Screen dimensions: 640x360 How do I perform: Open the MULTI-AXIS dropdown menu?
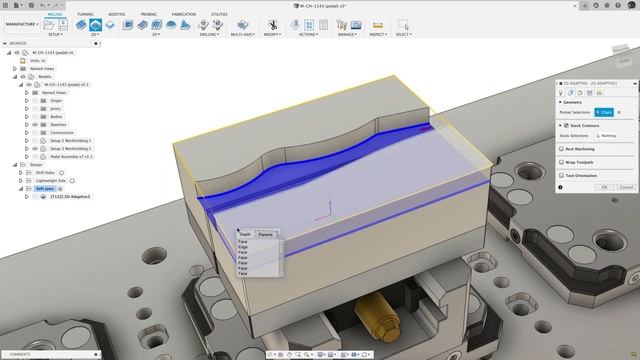[242, 35]
